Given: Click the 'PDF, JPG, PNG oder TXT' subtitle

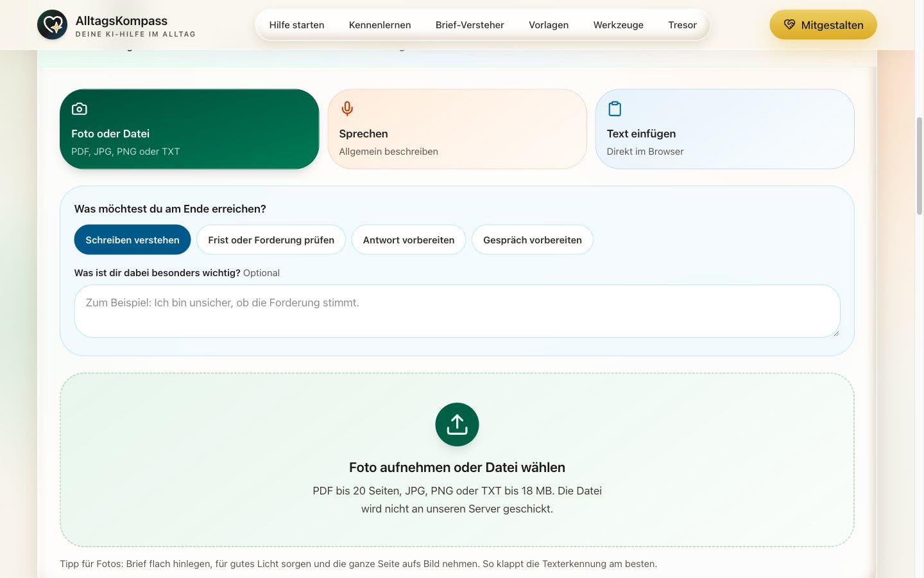Looking at the screenshot, I should click(x=125, y=152).
